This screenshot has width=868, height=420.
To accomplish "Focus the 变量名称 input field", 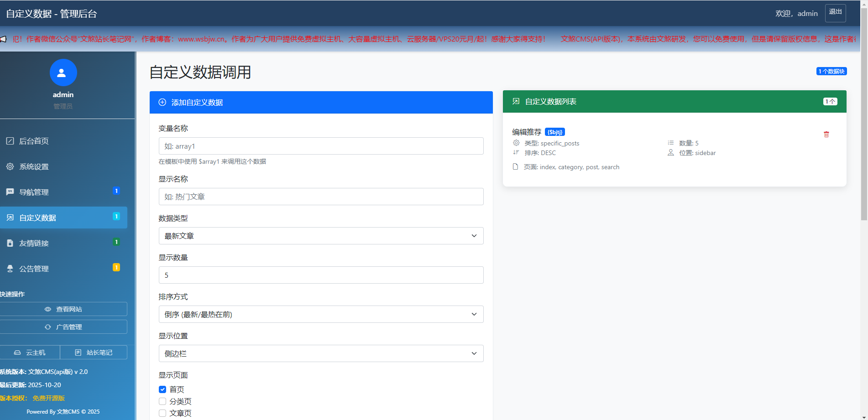I will [x=321, y=146].
